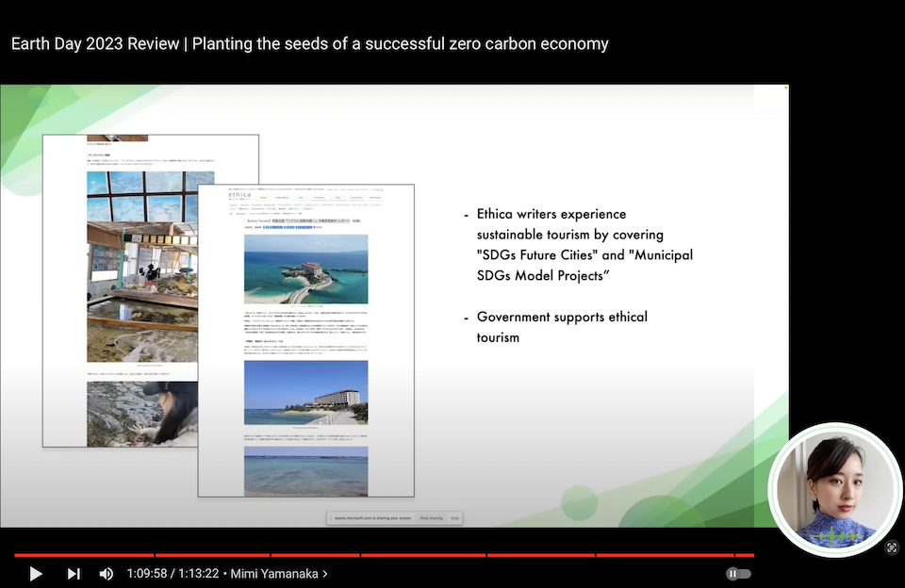Skip to the next video
The image size is (905, 588).
[74, 573]
